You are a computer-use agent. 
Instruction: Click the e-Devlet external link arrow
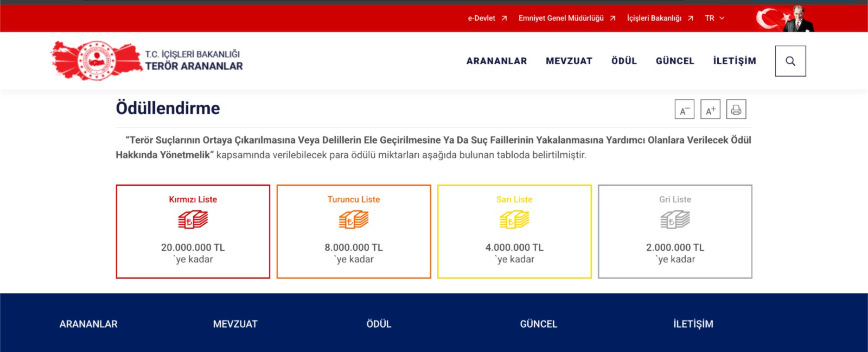(504, 18)
